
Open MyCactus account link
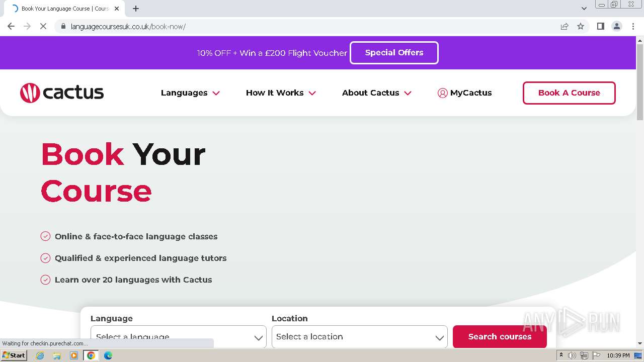click(464, 93)
